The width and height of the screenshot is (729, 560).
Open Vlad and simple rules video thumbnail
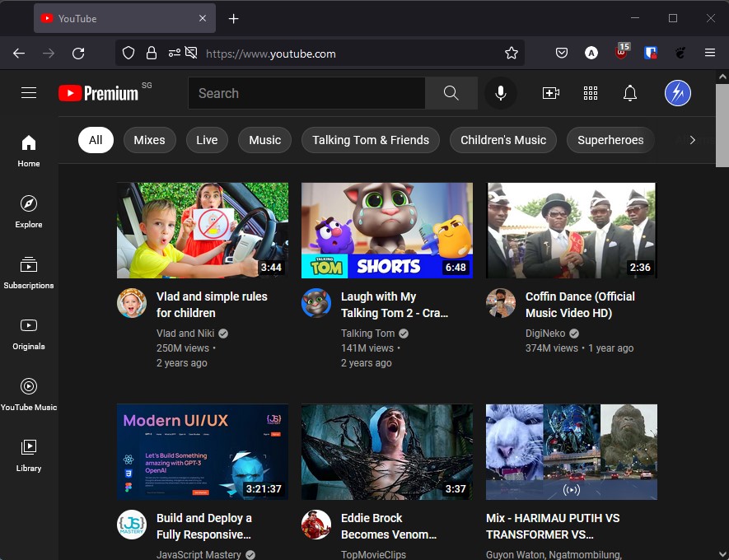tap(203, 231)
